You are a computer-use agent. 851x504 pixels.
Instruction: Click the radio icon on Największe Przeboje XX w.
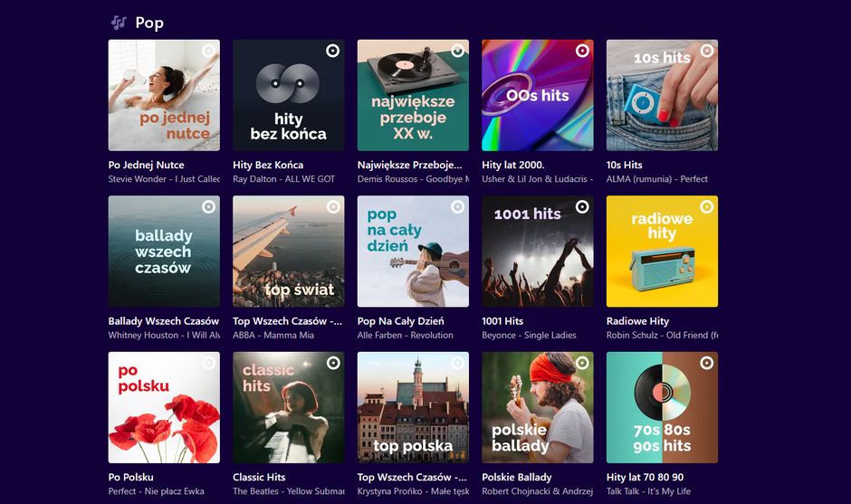[x=457, y=51]
